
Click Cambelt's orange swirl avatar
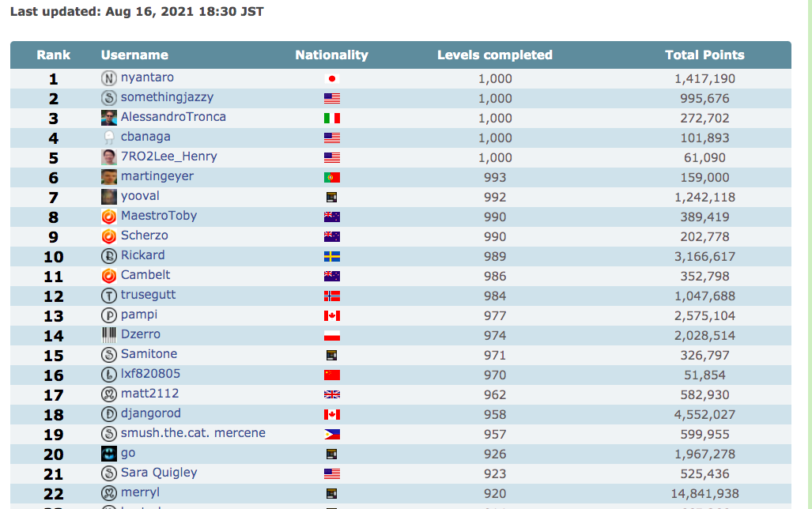point(109,276)
